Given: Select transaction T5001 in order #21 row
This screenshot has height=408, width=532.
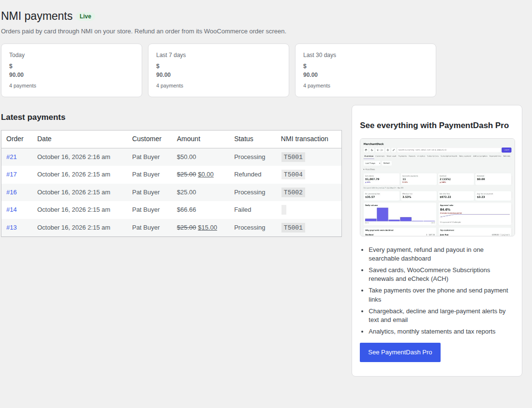Looking at the screenshot, I should pyautogui.click(x=293, y=157).
